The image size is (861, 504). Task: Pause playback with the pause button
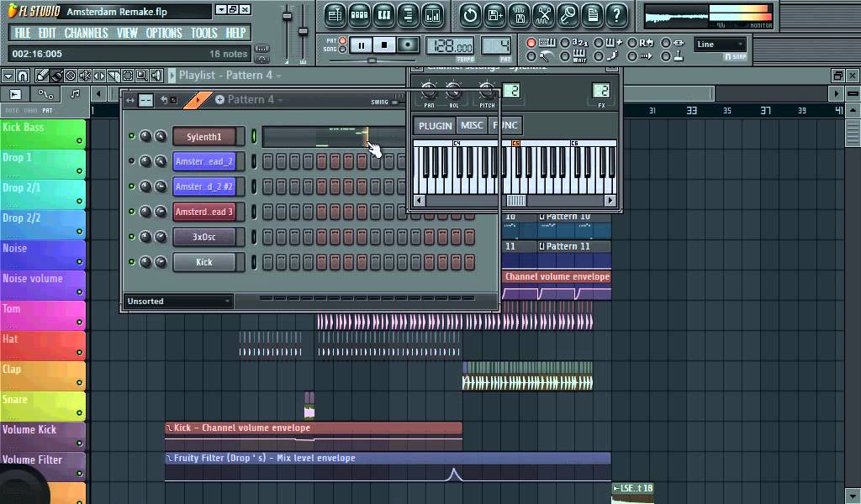pos(361,45)
